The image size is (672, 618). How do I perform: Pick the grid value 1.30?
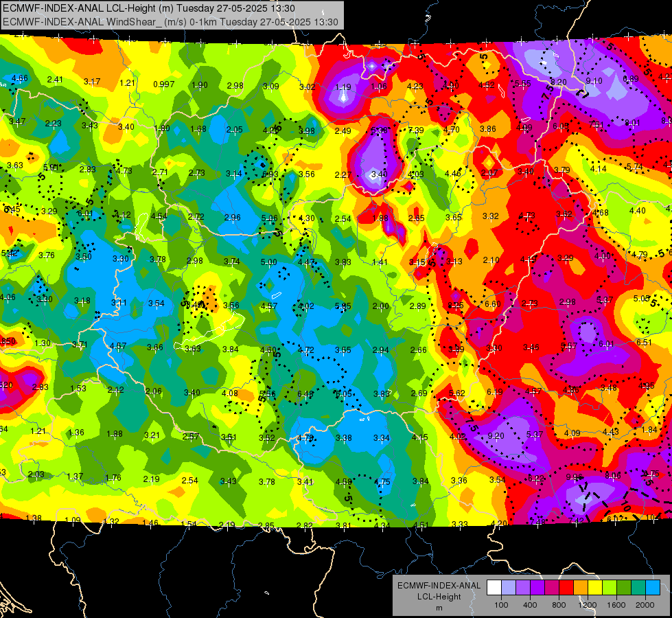(43, 343)
